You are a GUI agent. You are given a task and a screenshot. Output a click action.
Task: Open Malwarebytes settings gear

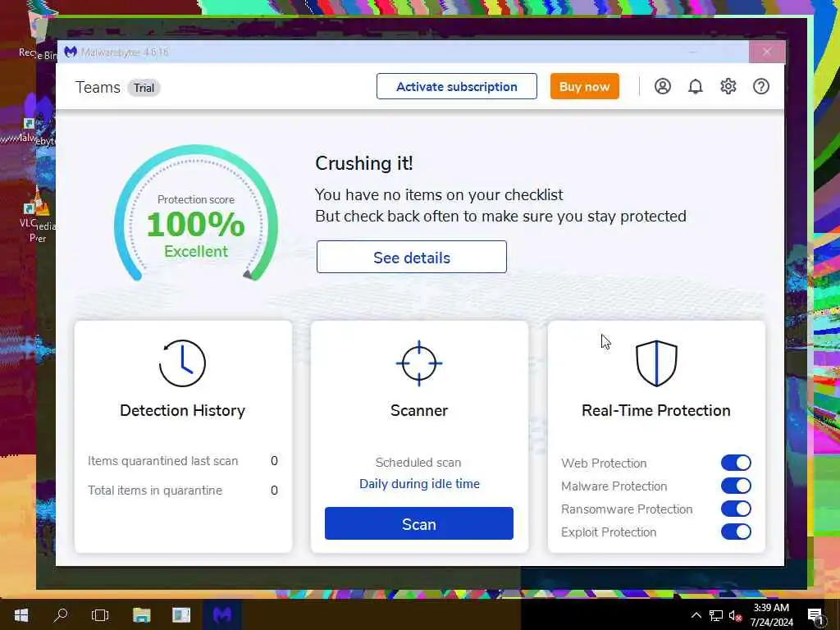(x=728, y=86)
